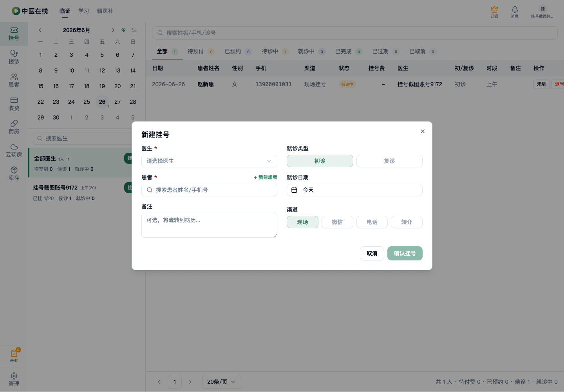Image resolution: width=564 pixels, height=392 pixels.
Task: Go to next month in calendar
Action: click(113, 30)
